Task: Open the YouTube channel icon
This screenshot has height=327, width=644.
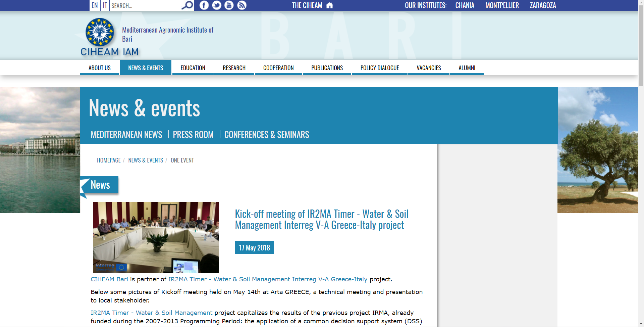Action: (229, 5)
